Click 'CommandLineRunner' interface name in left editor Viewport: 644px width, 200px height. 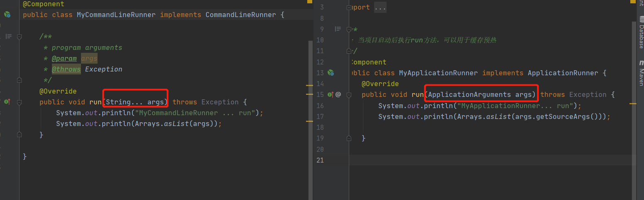coord(241,15)
